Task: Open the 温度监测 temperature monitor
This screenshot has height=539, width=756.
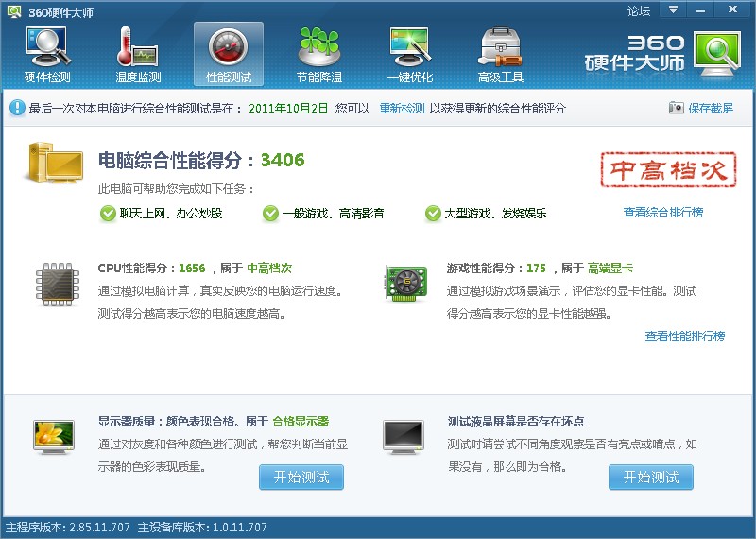Action: click(138, 55)
